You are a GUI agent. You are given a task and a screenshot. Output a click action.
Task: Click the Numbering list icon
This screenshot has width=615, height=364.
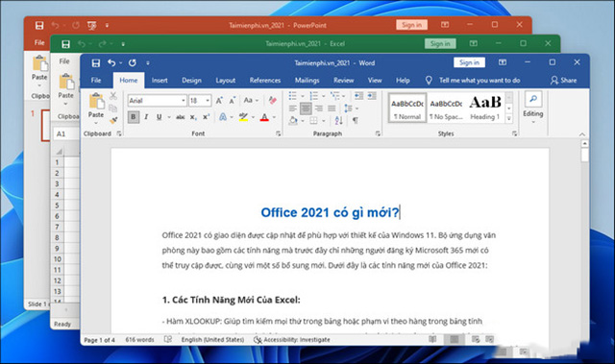click(x=314, y=96)
